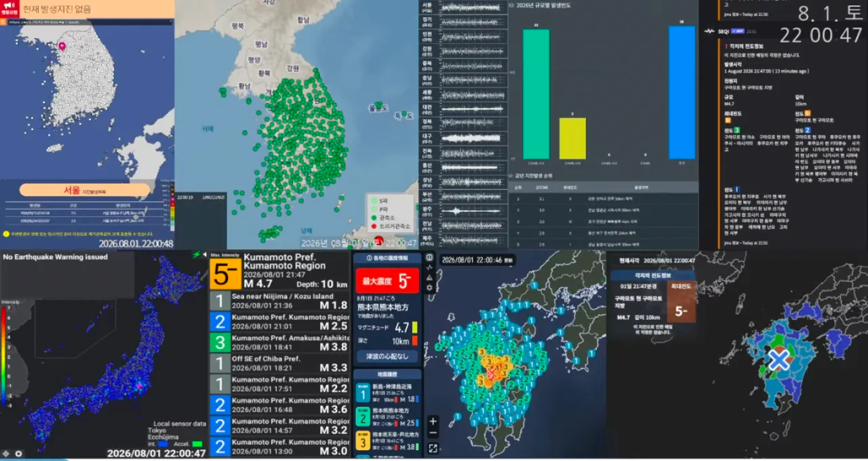The image size is (868, 461).
Task: Click the green Accel. color swatch
Action: 198,444
